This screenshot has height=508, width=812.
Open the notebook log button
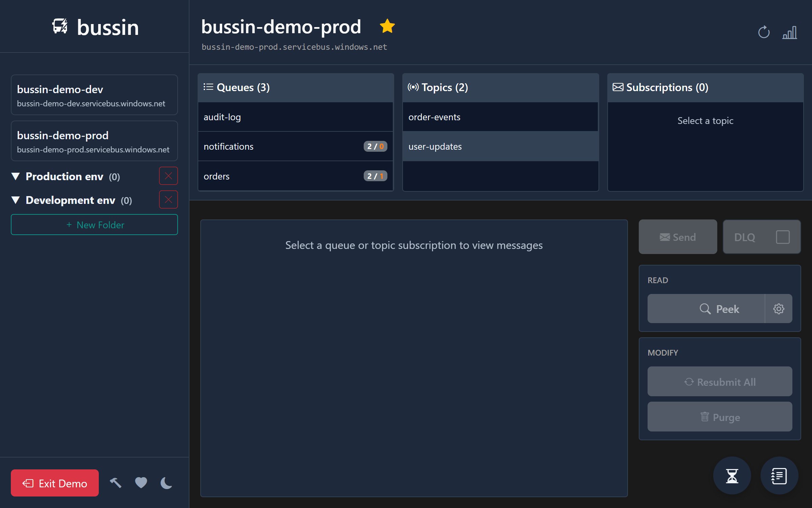pyautogui.click(x=779, y=475)
